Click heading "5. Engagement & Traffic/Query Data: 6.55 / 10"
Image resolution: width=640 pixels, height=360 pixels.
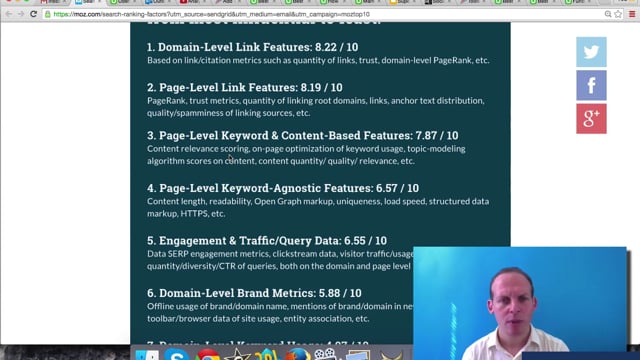coord(267,241)
